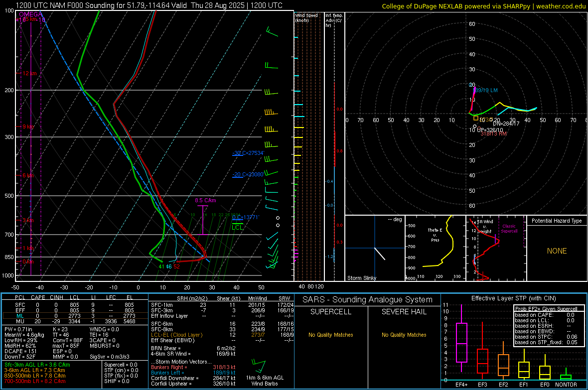Click the 'SigSvr = 0 m3/s3' value
The width and height of the screenshot is (588, 390).
point(110,357)
